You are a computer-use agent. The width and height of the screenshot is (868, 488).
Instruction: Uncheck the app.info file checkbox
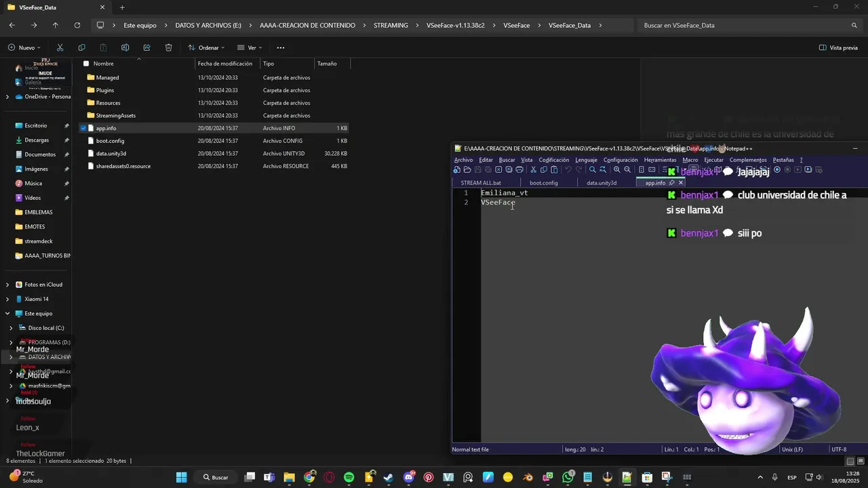83,128
